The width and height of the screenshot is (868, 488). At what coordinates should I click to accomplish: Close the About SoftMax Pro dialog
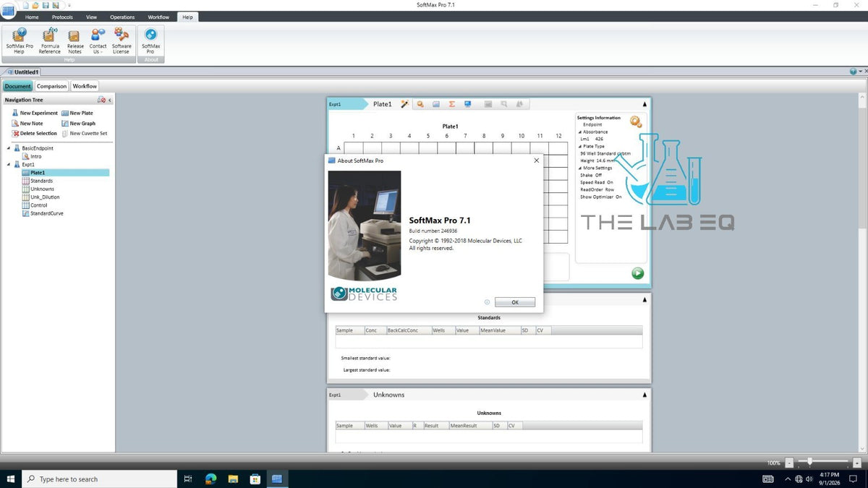tap(536, 160)
